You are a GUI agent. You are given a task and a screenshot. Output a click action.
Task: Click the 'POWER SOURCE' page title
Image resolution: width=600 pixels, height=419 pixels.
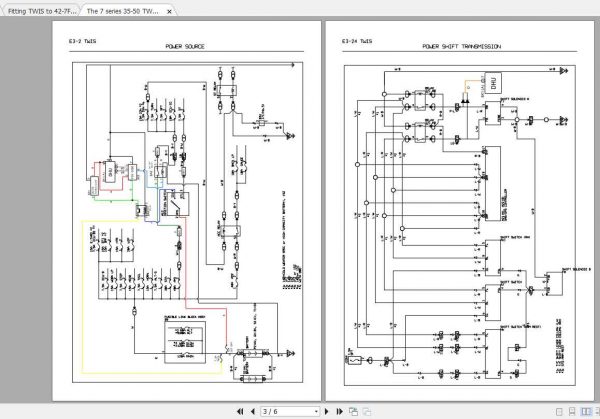[x=185, y=46]
